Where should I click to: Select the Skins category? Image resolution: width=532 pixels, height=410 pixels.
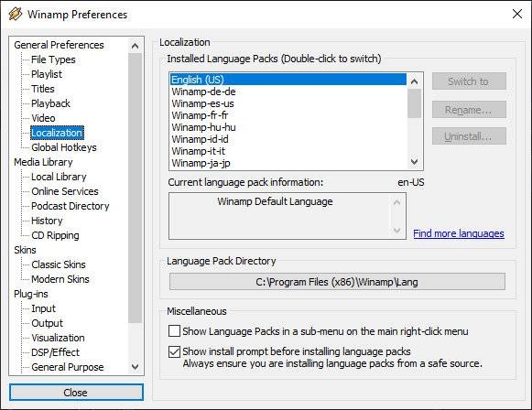(x=25, y=250)
